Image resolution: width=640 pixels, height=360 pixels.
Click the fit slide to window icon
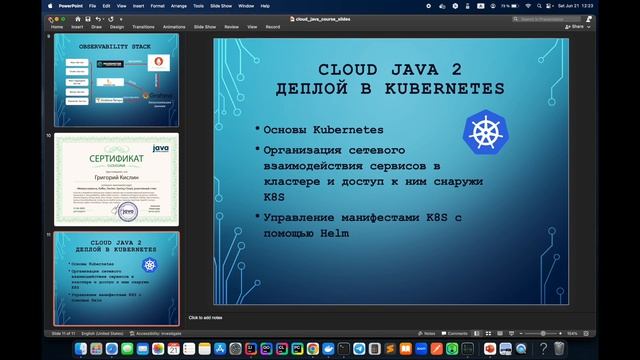pyautogui.click(x=586, y=333)
